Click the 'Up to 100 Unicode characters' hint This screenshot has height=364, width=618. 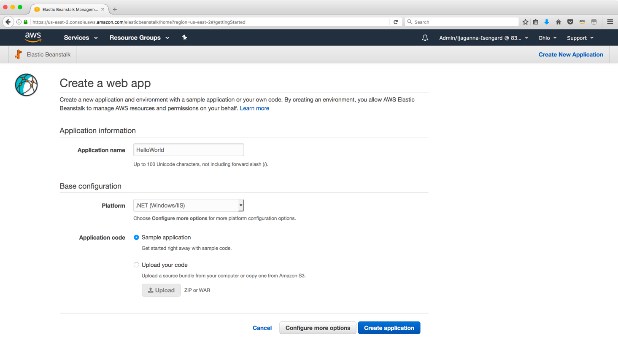tap(200, 164)
